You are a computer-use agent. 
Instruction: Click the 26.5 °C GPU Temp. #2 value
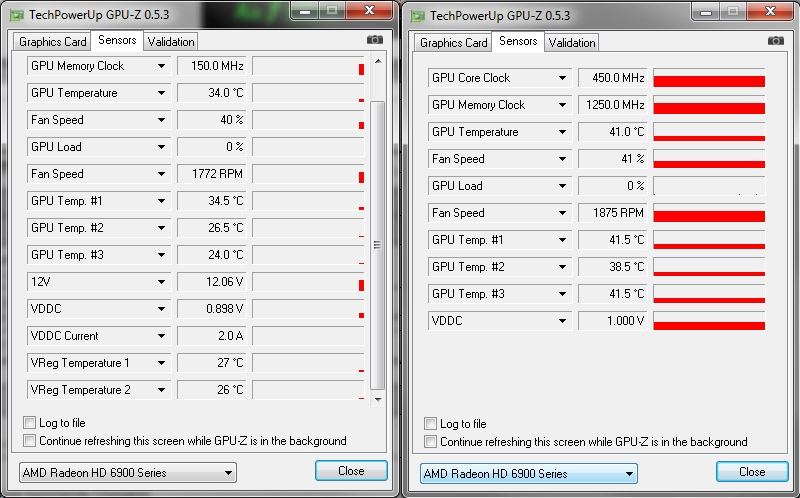point(212,228)
